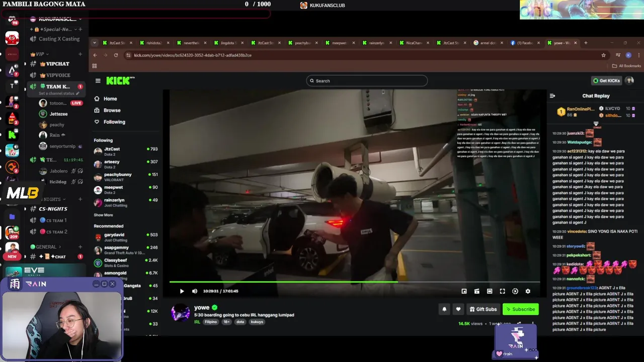The image size is (644, 362).
Task: Seek on the green video progress bar
Action: 355,282
